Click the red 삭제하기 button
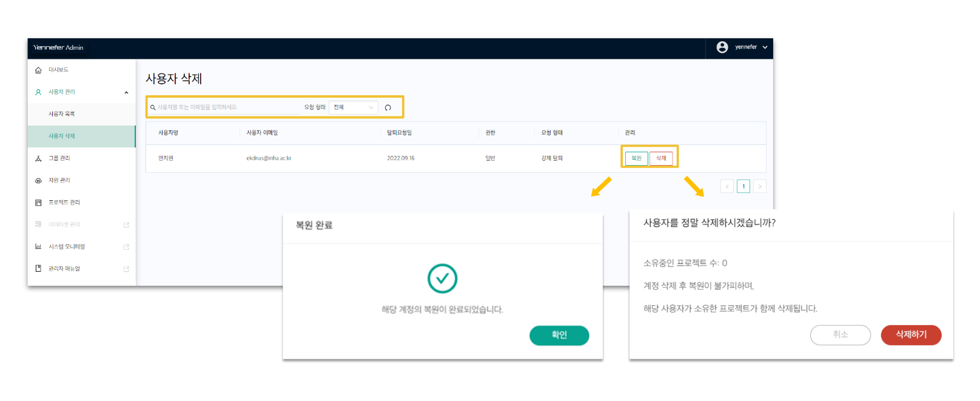This screenshot has width=980, height=401. click(x=910, y=334)
